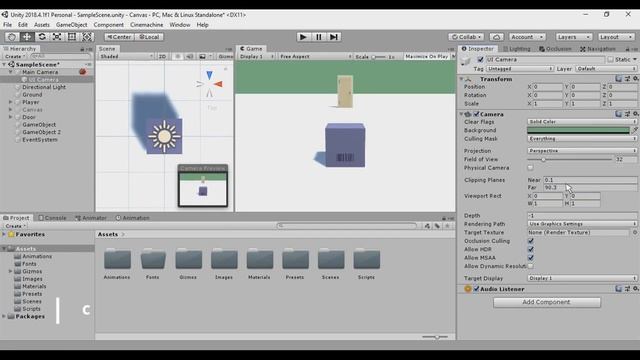Image resolution: width=640 pixels, height=360 pixels.
Task: Open the Tag dropdown
Action: tap(520, 69)
